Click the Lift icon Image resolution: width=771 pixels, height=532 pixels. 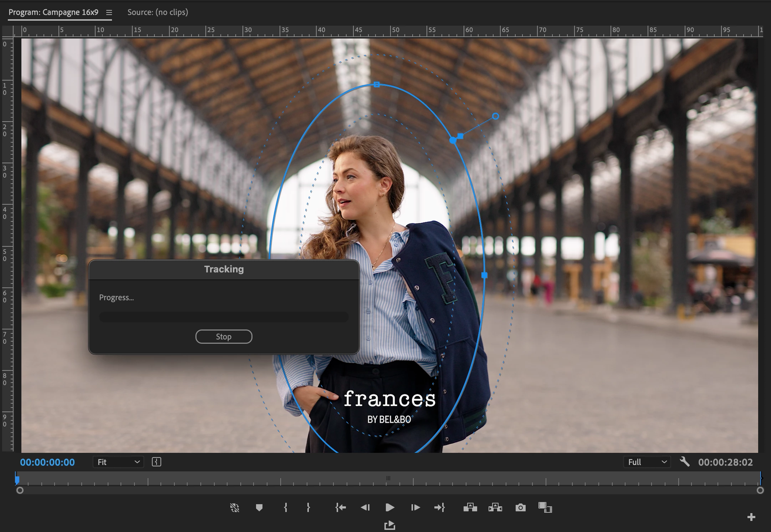(x=470, y=507)
